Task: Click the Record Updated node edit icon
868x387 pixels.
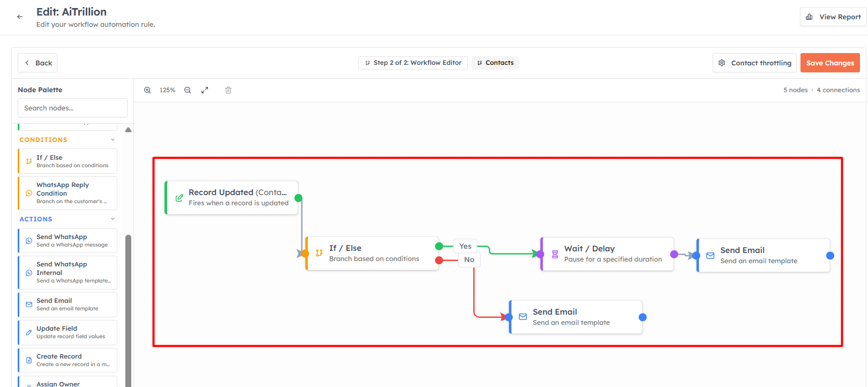Action: [x=179, y=198]
